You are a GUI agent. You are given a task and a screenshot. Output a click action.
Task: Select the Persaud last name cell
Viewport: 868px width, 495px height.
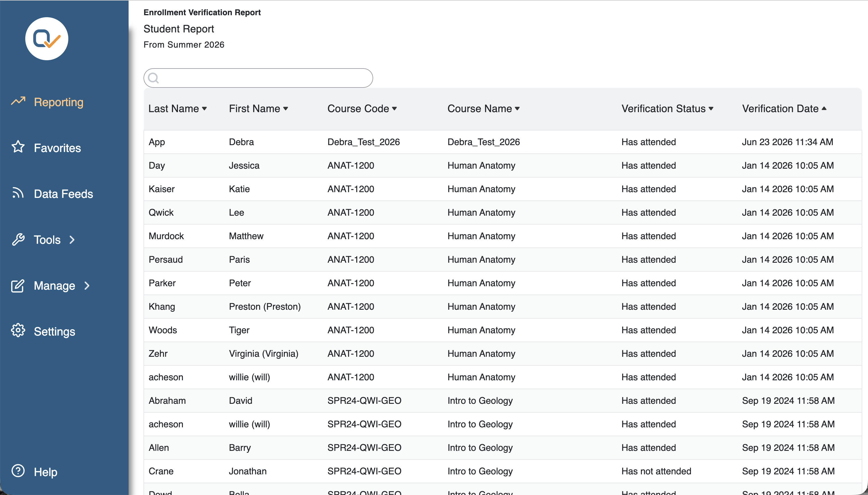click(x=166, y=259)
